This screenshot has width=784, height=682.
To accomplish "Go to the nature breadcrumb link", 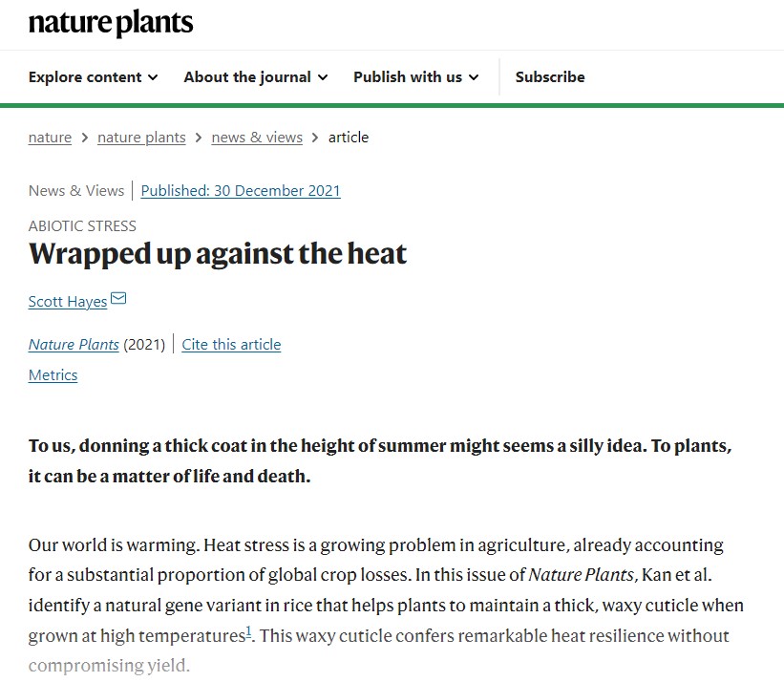I will click(x=50, y=138).
